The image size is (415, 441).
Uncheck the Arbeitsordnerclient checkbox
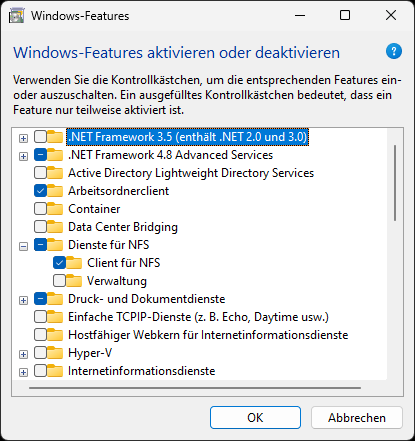40,191
